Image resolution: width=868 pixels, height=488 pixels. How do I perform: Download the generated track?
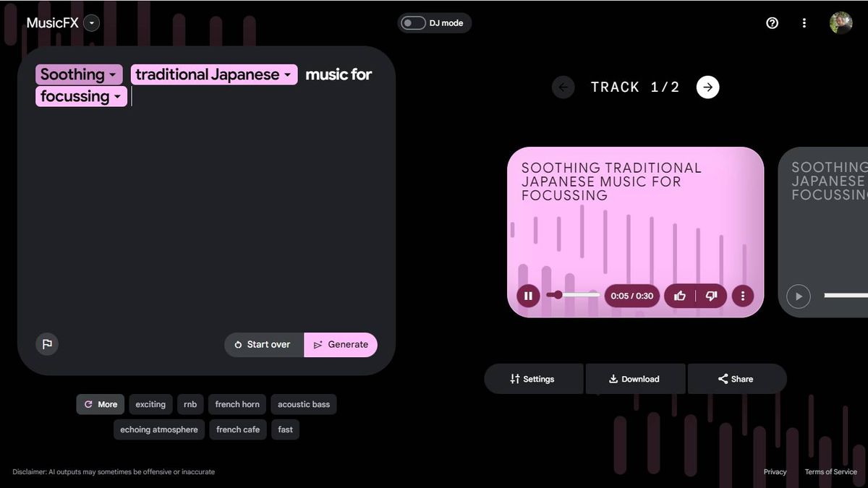pos(635,378)
